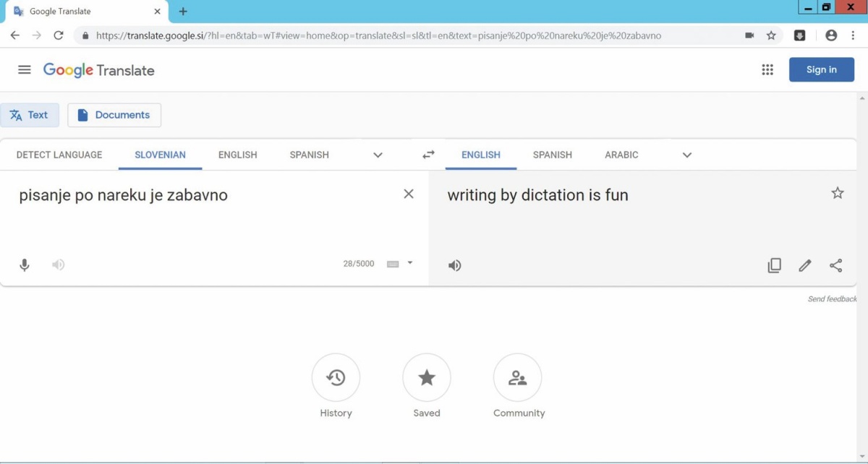Select English target language tab
Screen dimensions: 868x464
point(481,155)
